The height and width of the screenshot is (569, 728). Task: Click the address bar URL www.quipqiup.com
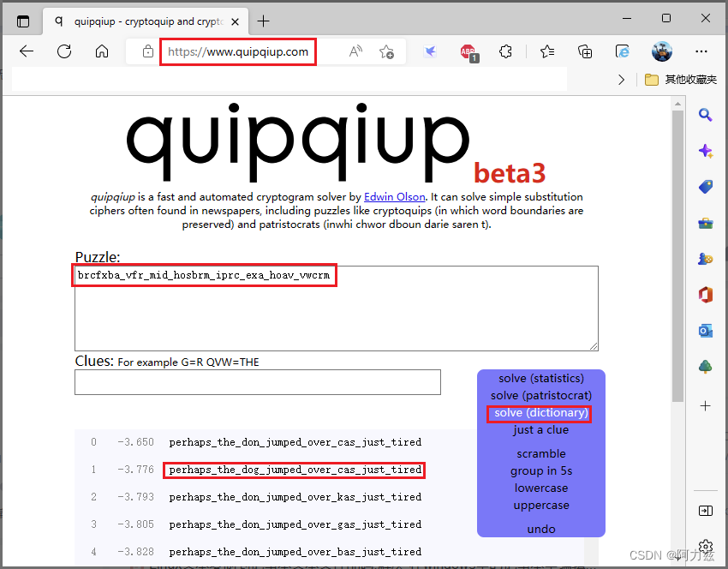(x=238, y=52)
